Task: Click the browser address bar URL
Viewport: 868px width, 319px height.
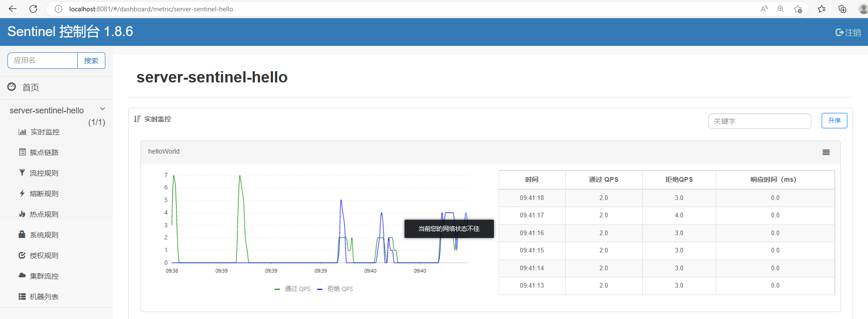Action: pos(151,9)
